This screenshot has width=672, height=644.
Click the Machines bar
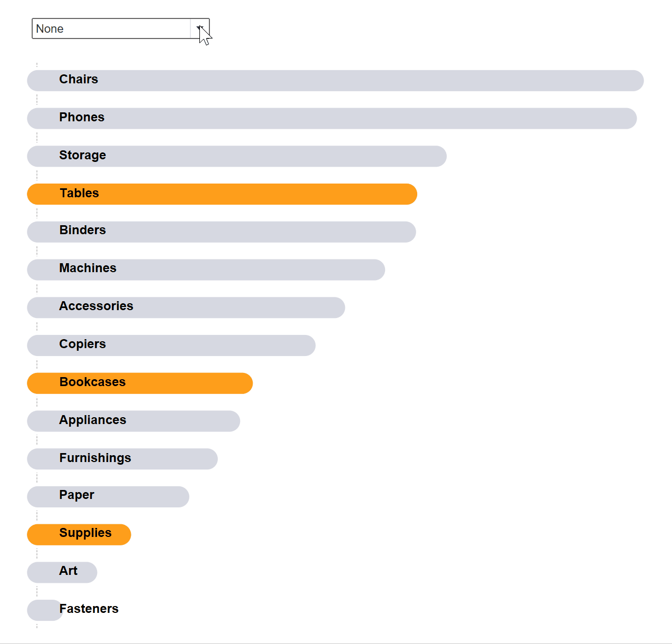pos(206,270)
